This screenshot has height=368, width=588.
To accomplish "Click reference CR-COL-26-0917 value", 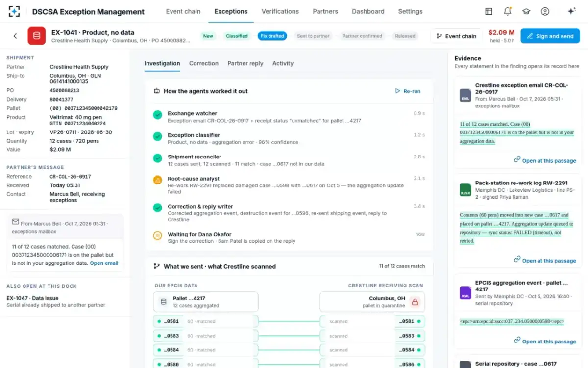I will [70, 177].
